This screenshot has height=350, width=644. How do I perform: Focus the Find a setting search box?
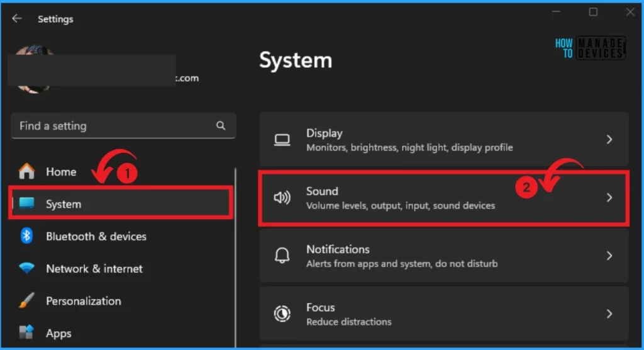click(x=123, y=125)
